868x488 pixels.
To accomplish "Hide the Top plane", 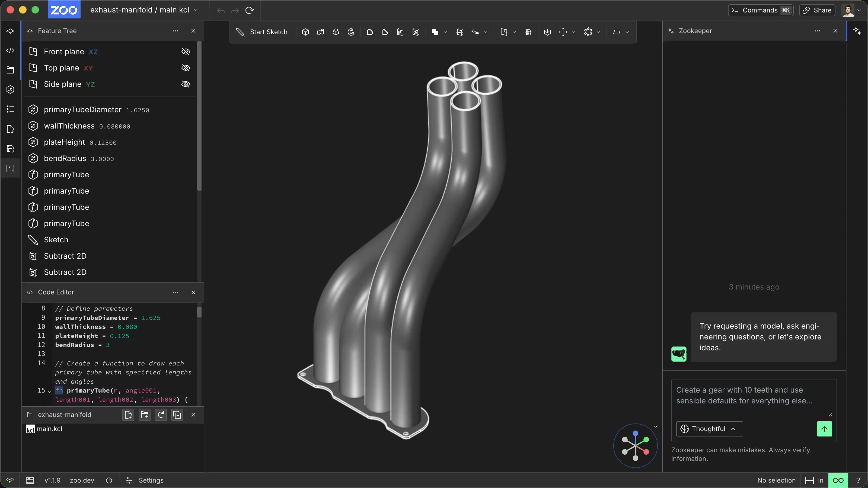I will tap(186, 68).
